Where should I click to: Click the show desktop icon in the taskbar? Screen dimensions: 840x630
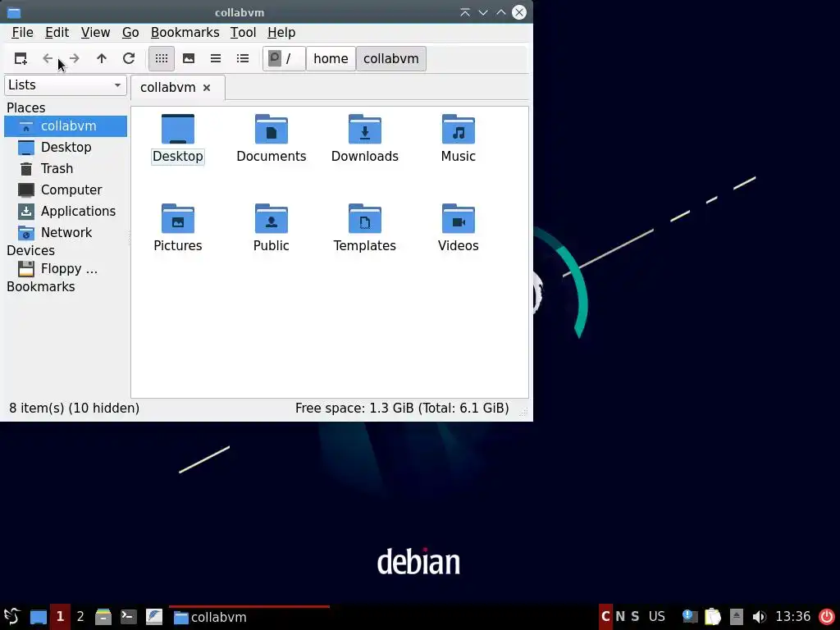click(38, 617)
